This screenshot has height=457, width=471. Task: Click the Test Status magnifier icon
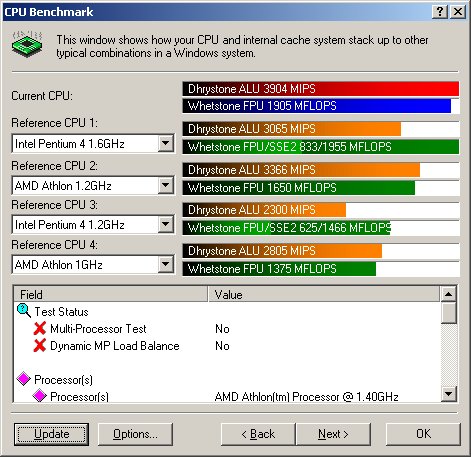(x=23, y=311)
